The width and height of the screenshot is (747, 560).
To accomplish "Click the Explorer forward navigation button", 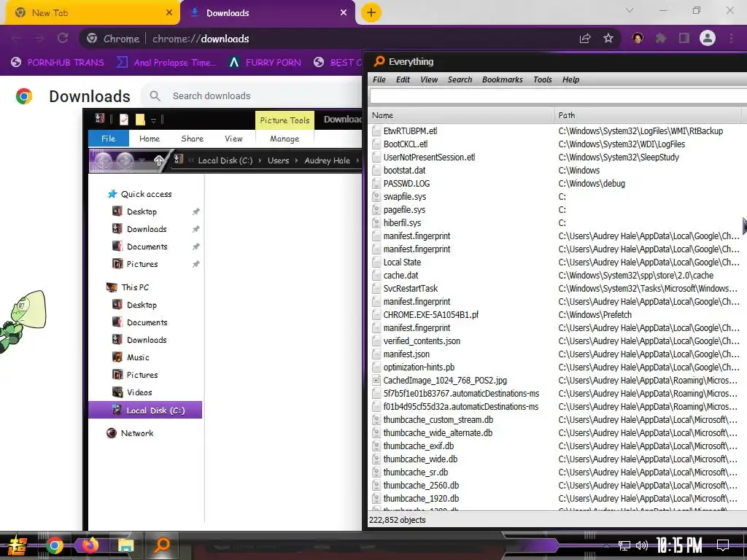I will point(125,161).
